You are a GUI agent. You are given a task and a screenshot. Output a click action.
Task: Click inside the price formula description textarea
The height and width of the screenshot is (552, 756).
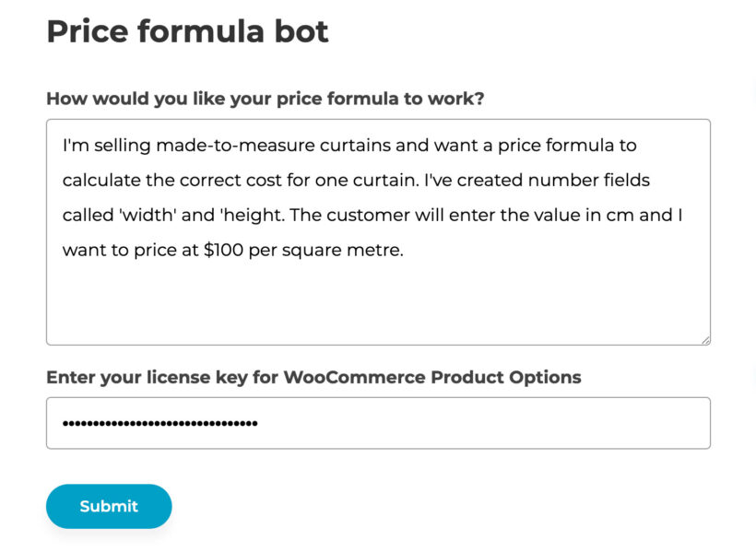coord(369,230)
